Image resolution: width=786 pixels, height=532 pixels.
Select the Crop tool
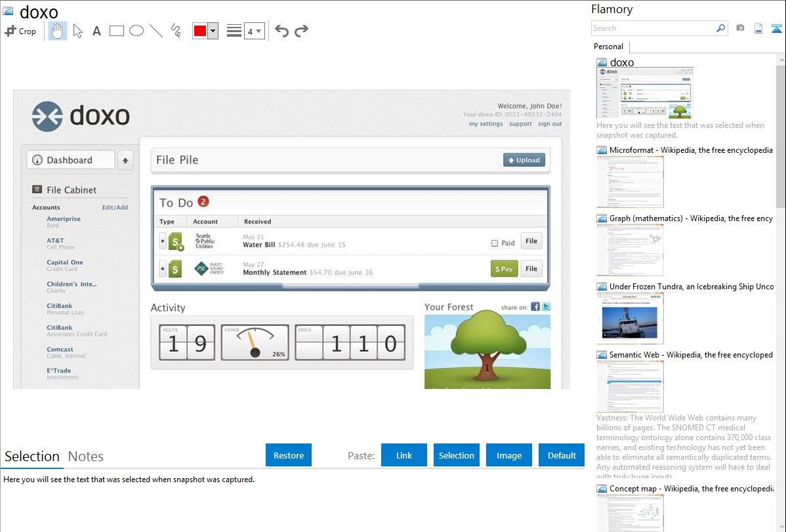pyautogui.click(x=20, y=31)
